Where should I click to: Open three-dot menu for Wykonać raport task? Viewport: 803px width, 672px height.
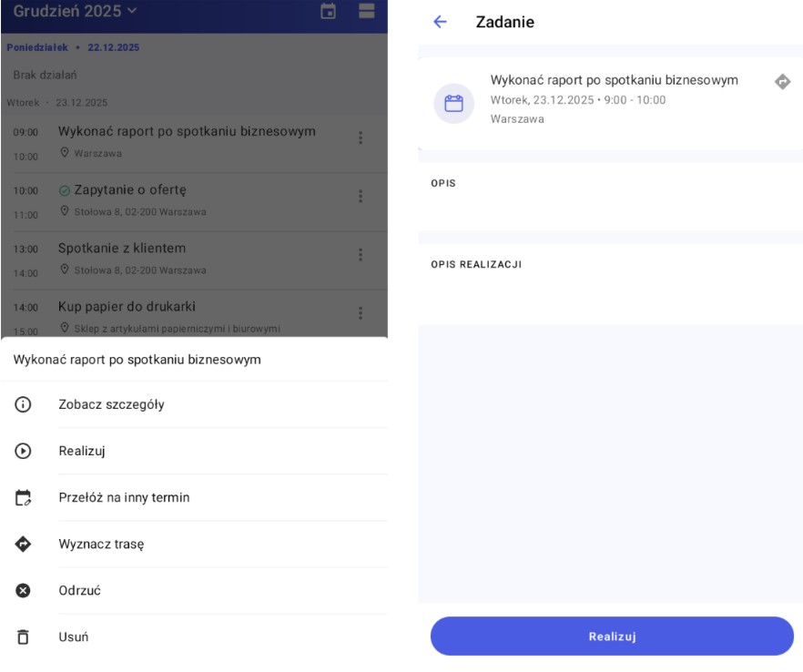pos(361,138)
